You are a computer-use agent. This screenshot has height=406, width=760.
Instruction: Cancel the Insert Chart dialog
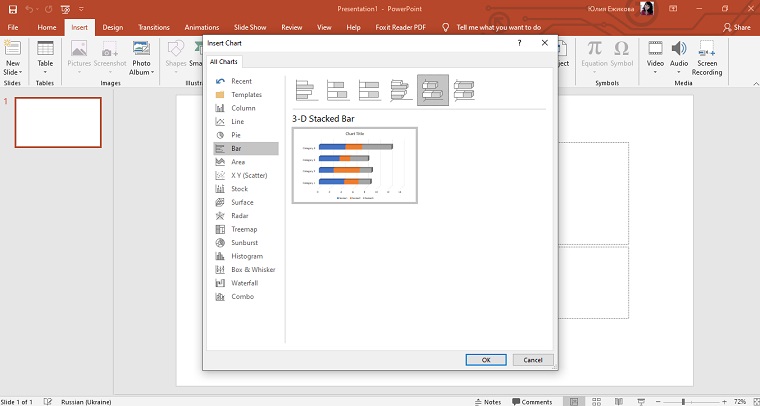click(x=532, y=360)
